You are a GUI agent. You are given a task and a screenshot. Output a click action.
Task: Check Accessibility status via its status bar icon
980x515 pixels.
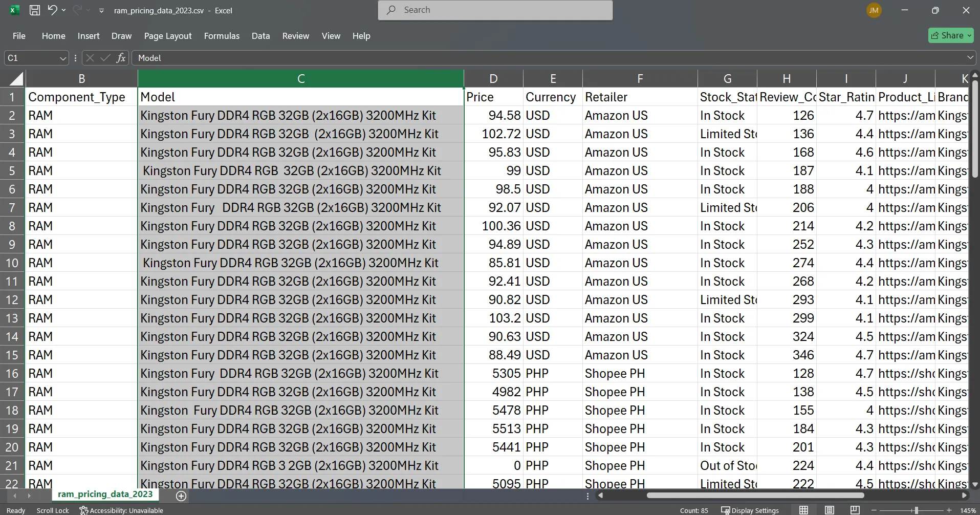[x=83, y=510]
